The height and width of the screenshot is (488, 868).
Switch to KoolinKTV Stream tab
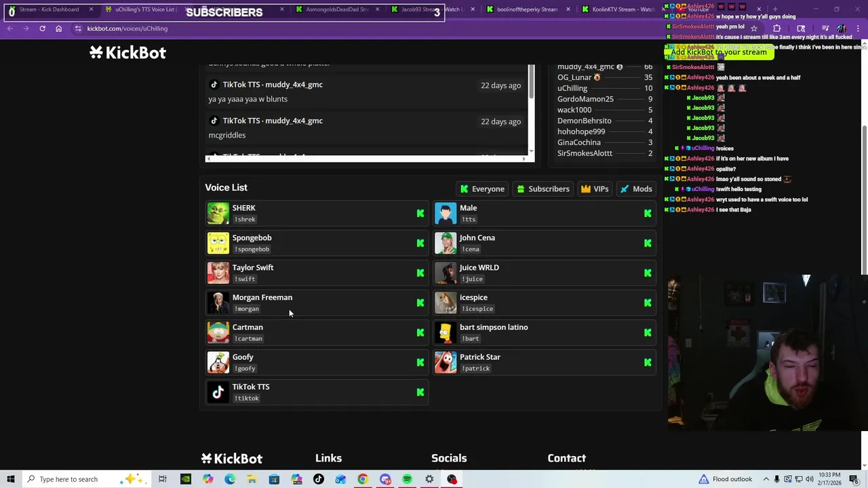[623, 9]
